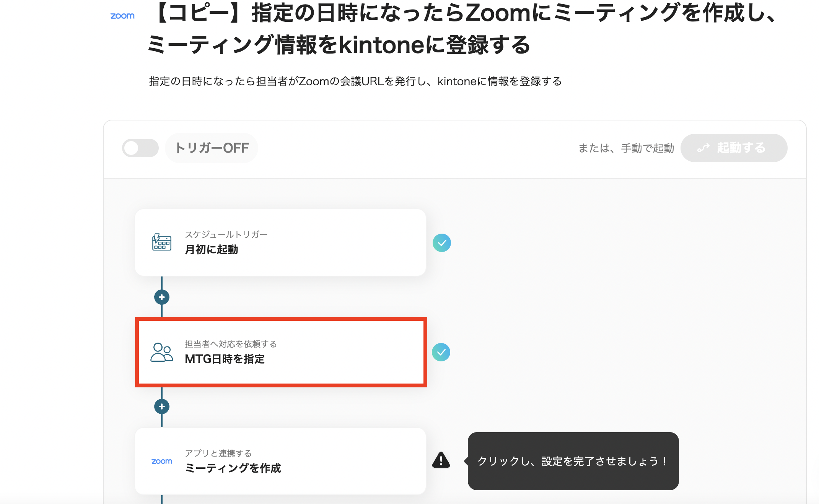Toggle the trigger switch on

140,148
